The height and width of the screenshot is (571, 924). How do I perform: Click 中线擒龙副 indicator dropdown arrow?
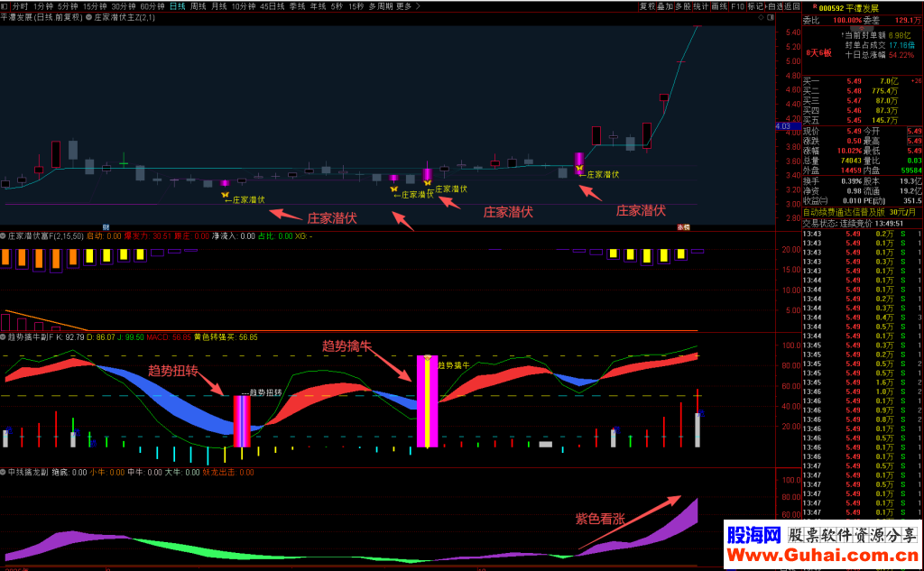4,472
